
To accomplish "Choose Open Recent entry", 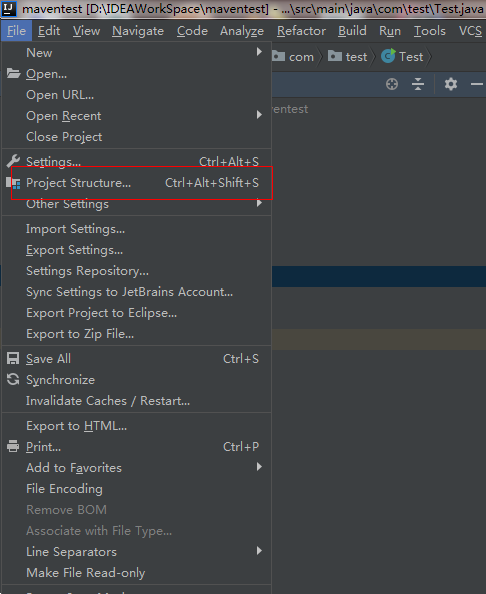I will (x=137, y=116).
